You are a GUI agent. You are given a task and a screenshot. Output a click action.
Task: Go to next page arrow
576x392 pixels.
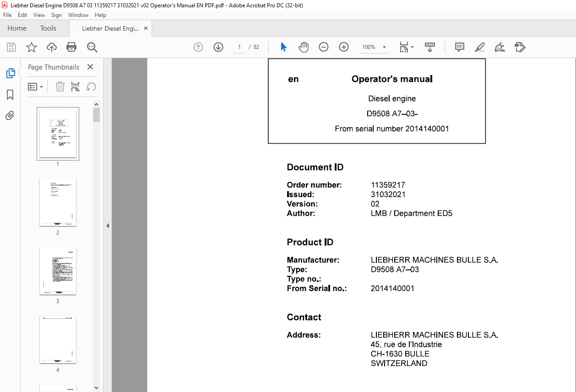click(218, 47)
